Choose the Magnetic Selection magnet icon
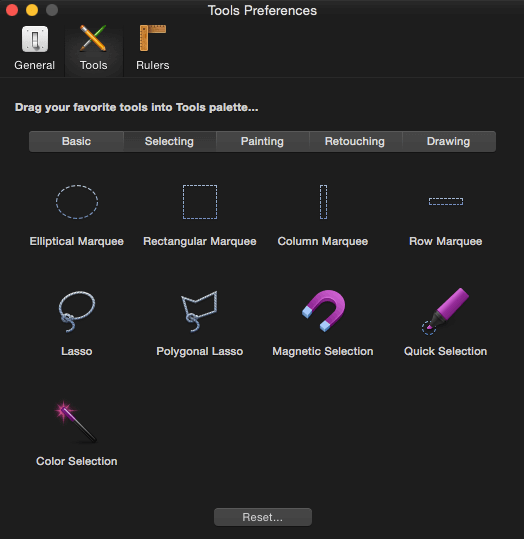 click(323, 310)
